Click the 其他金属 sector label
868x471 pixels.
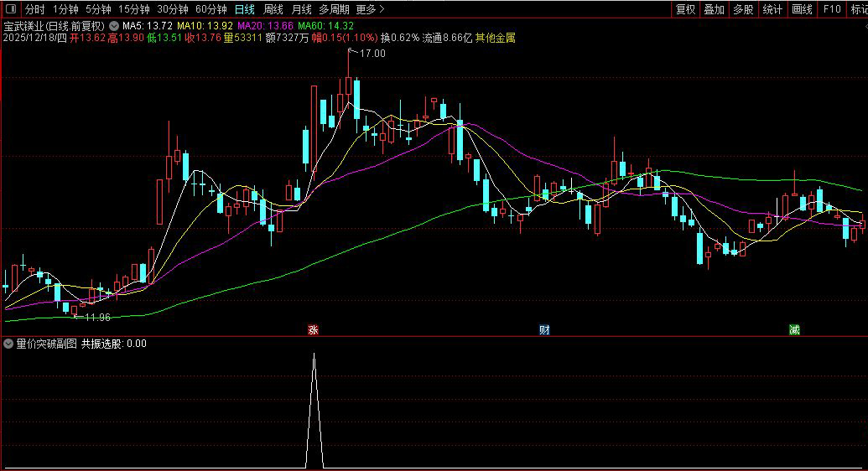(496, 39)
